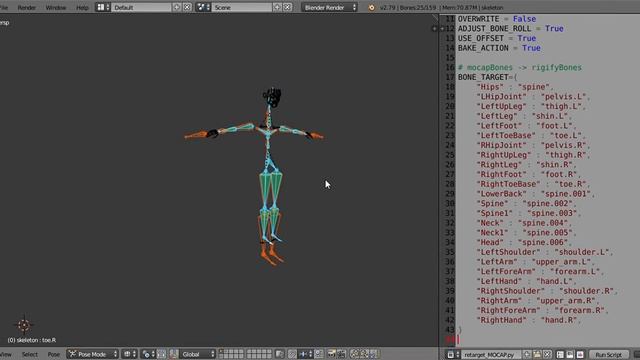
Task: Open the pivot point dropdown
Action: coord(149,354)
